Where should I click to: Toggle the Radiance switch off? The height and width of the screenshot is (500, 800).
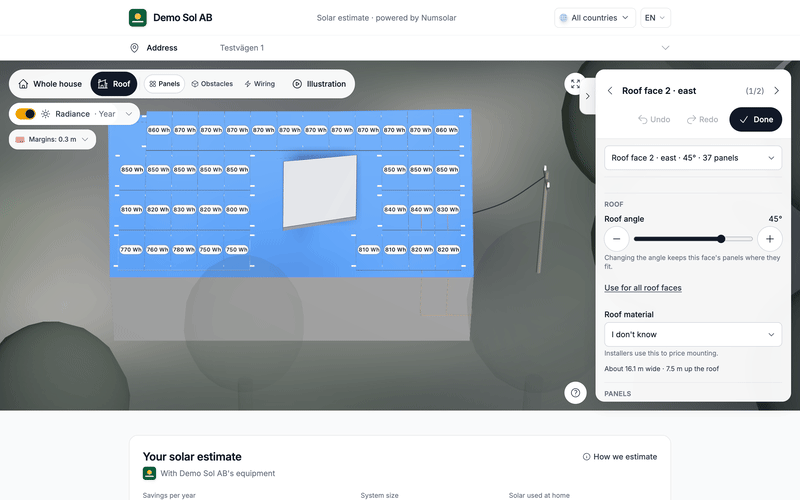click(x=25, y=114)
